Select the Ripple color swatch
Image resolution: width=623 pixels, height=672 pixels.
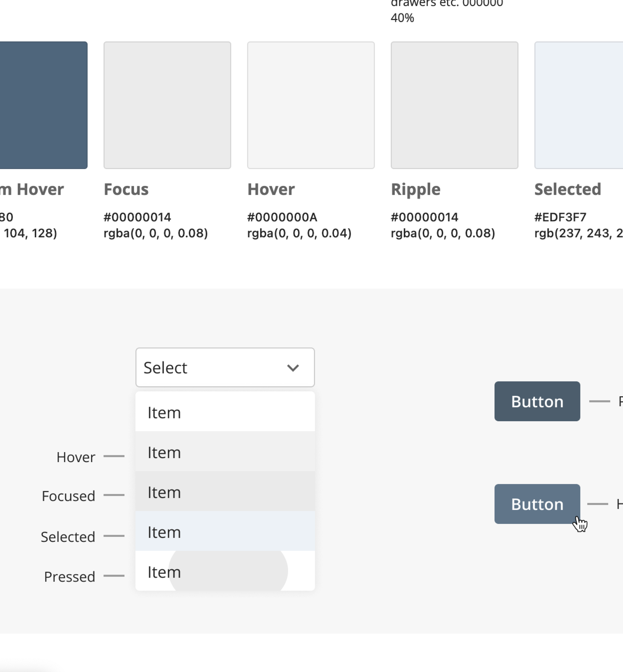455,105
